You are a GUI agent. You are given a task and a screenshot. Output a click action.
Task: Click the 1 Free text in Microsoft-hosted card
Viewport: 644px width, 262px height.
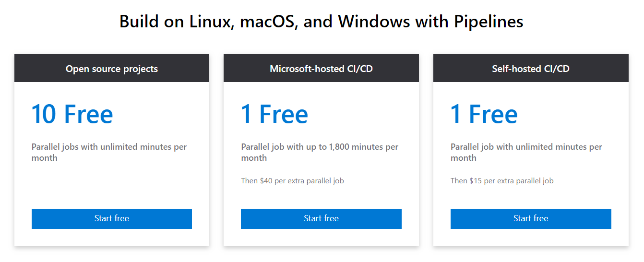click(x=274, y=114)
